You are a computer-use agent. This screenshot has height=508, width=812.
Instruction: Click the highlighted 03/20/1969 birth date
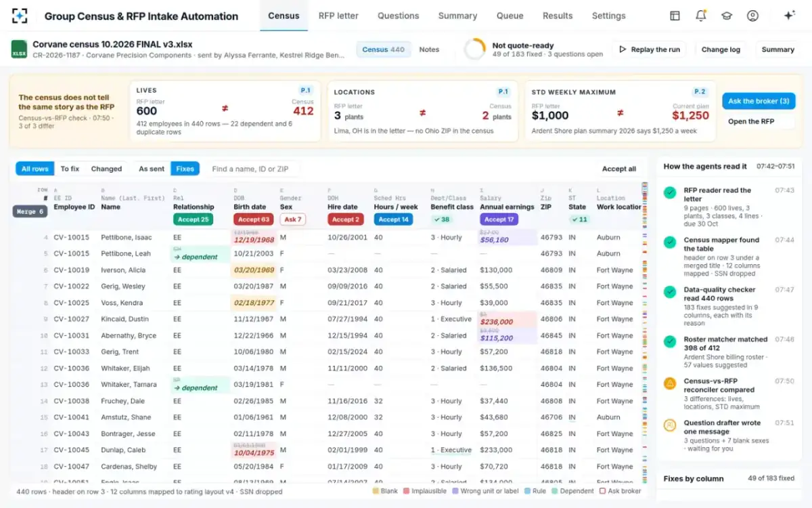pyautogui.click(x=254, y=270)
